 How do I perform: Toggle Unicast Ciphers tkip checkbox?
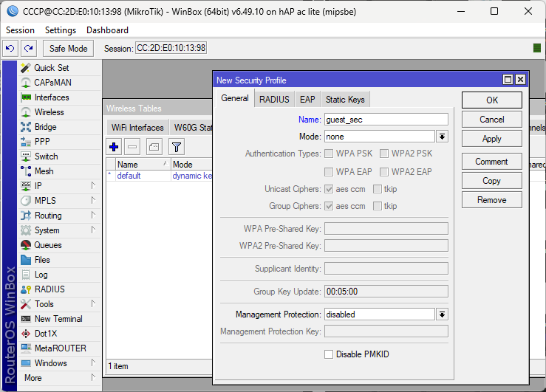(x=378, y=189)
